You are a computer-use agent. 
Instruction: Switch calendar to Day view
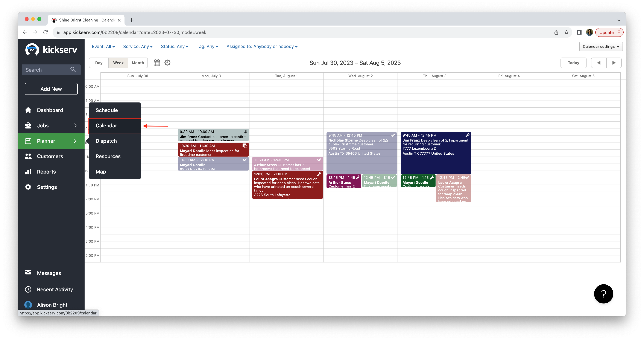(99, 63)
